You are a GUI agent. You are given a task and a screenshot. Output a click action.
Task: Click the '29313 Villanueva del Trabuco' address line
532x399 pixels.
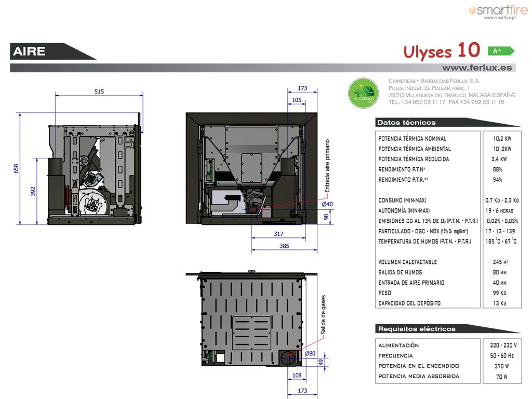coord(452,96)
